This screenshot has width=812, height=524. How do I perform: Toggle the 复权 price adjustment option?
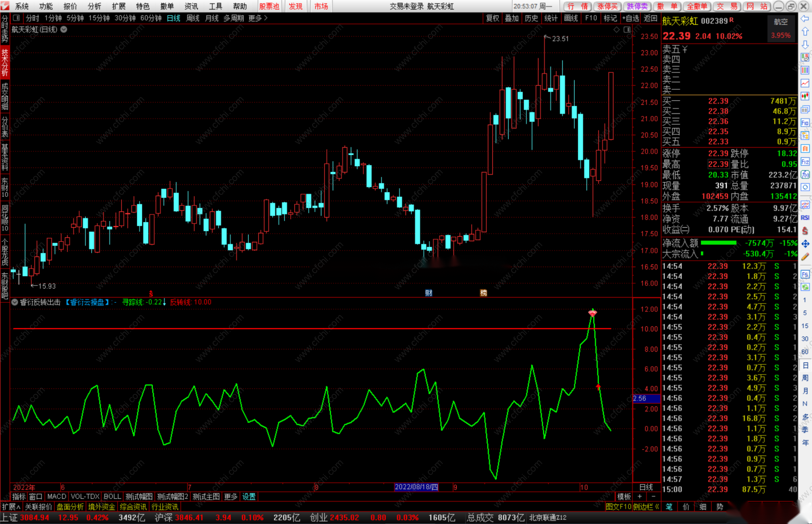pos(492,18)
